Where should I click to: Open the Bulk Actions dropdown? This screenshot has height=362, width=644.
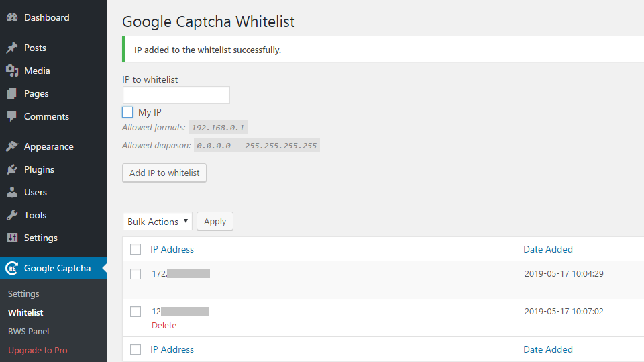(157, 222)
